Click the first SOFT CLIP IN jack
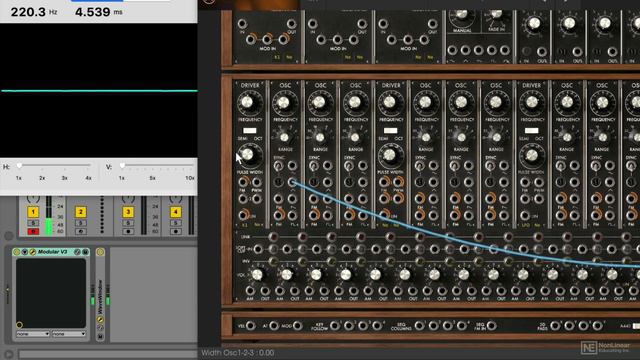The image size is (640, 360). [x=258, y=249]
